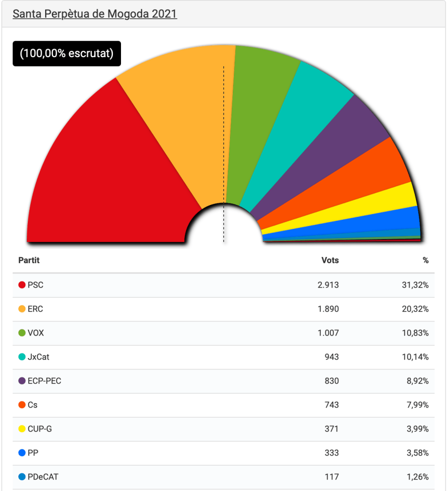Click the 100,00% escrutat badge

(x=67, y=53)
